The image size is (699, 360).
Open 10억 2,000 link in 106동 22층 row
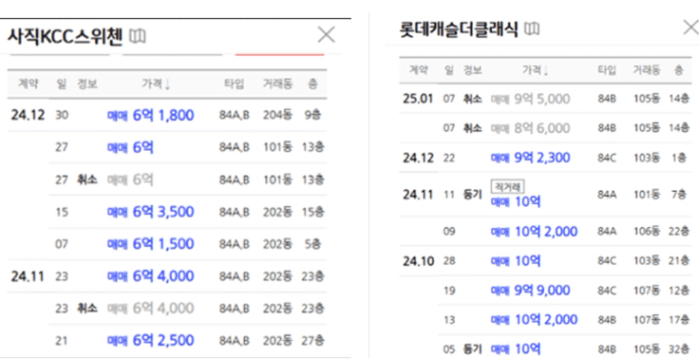coord(534,231)
